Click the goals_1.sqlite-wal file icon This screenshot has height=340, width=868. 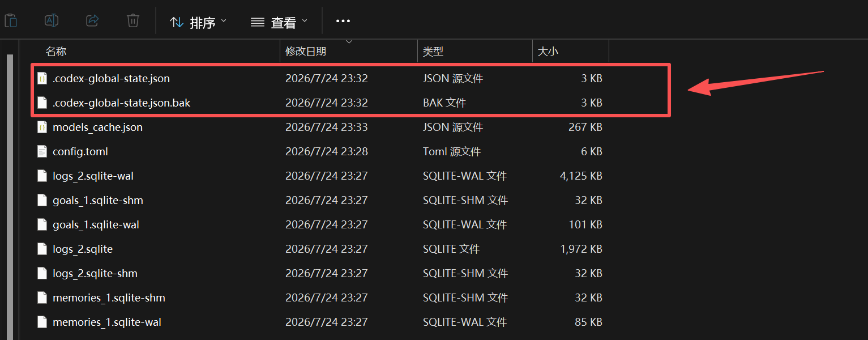point(42,224)
